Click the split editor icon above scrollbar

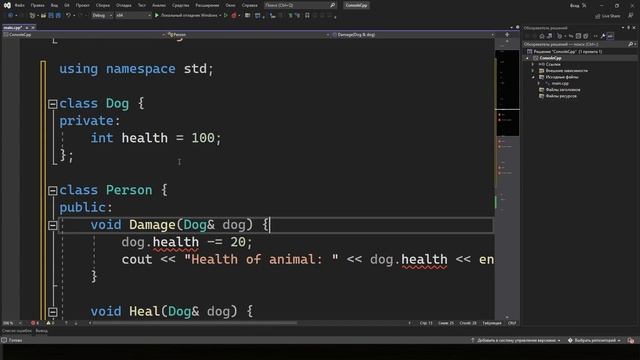[x=507, y=35]
